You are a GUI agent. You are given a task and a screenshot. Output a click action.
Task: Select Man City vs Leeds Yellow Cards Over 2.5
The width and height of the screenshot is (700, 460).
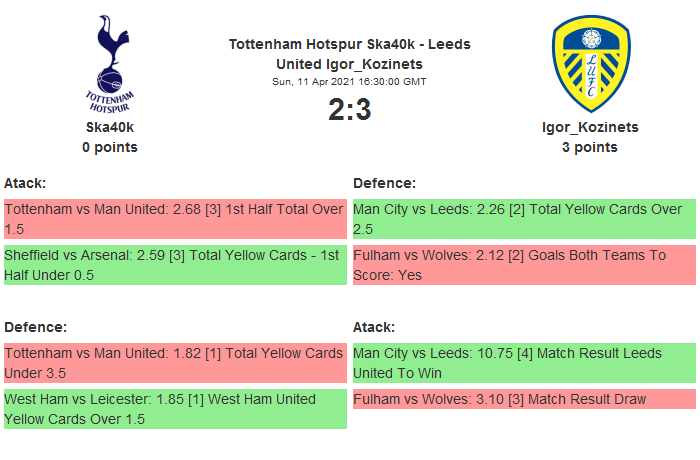point(524,219)
